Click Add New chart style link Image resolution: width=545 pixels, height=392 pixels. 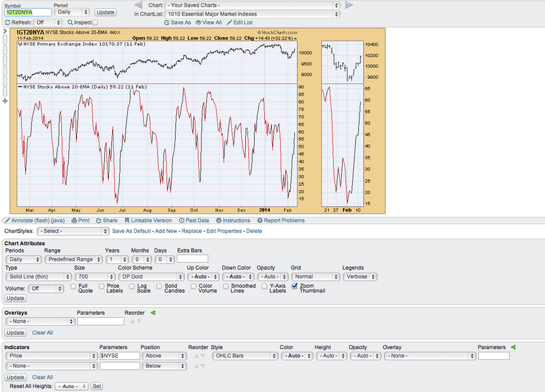pyautogui.click(x=166, y=231)
